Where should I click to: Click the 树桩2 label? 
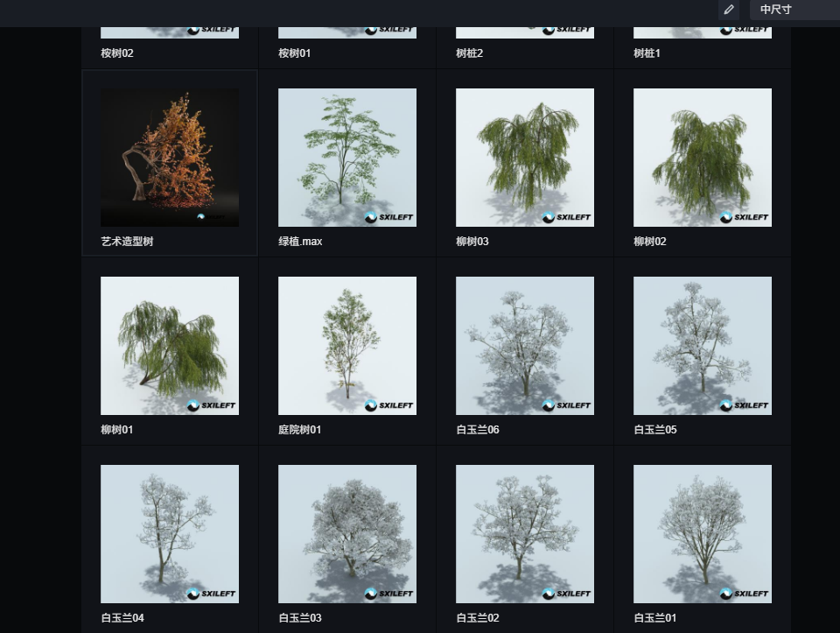pos(469,53)
